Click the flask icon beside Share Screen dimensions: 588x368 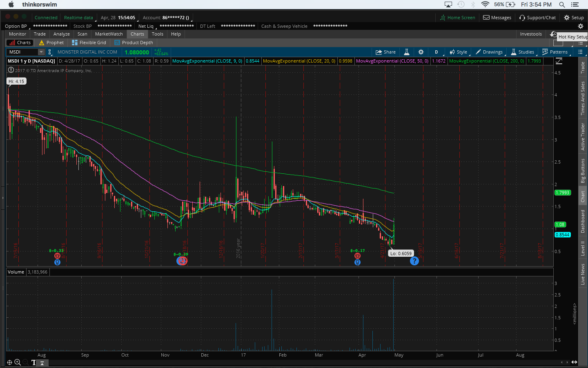click(x=407, y=52)
